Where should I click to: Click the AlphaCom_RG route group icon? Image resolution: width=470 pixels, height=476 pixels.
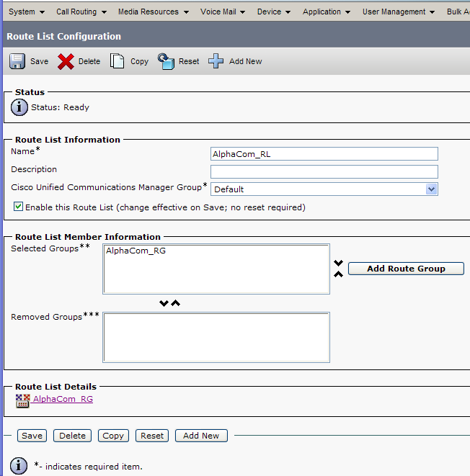point(22,400)
